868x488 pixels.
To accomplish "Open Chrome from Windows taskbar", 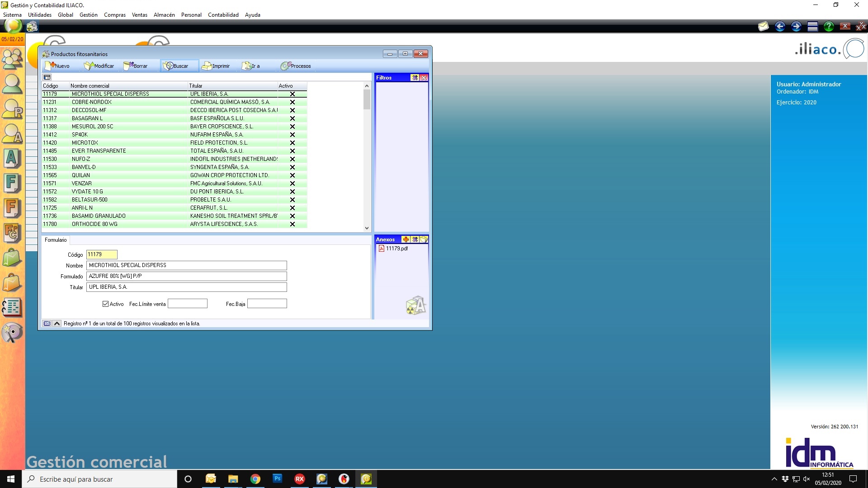I will [255, 479].
